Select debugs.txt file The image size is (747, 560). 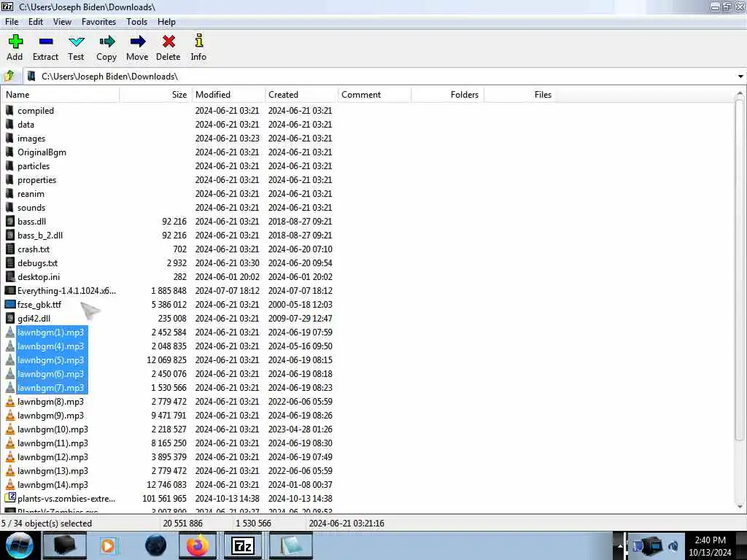click(x=38, y=262)
